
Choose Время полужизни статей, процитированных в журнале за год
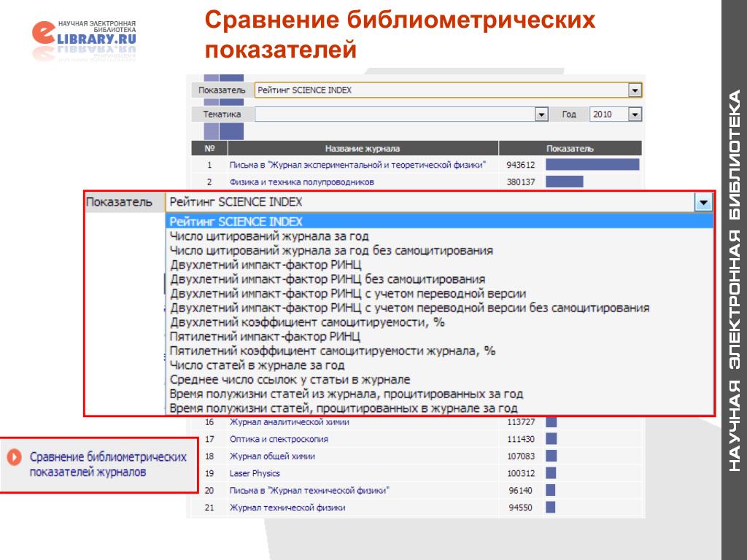click(x=344, y=408)
